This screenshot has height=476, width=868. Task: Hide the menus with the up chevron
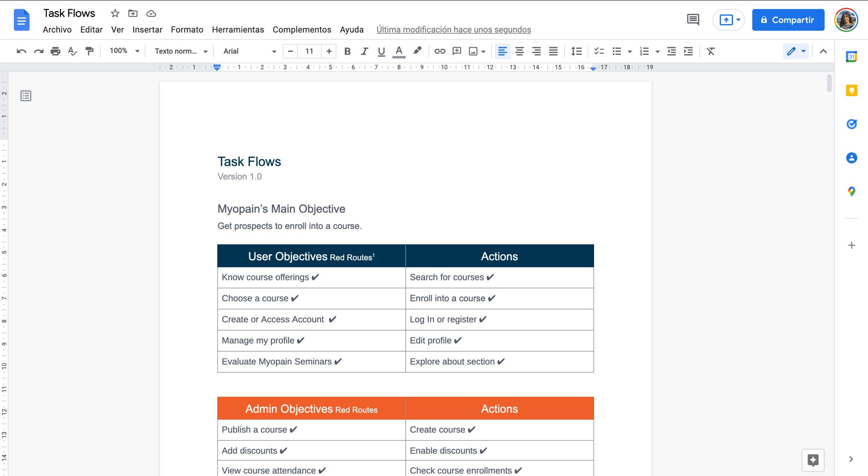point(823,51)
